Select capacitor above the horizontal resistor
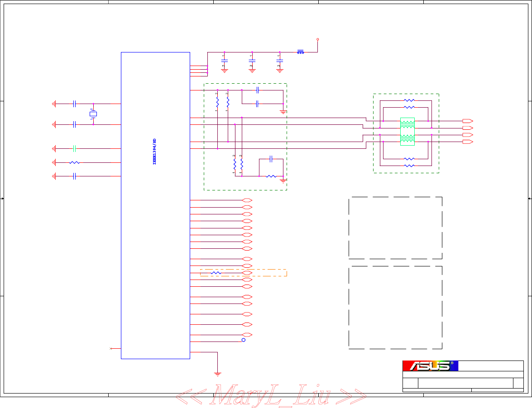 click(x=271, y=159)
